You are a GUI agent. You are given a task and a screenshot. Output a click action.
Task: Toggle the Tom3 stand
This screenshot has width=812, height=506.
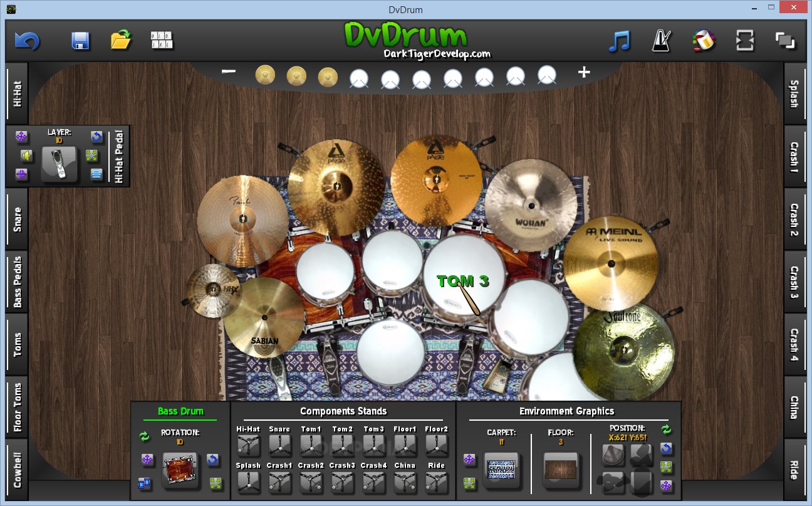click(x=374, y=445)
